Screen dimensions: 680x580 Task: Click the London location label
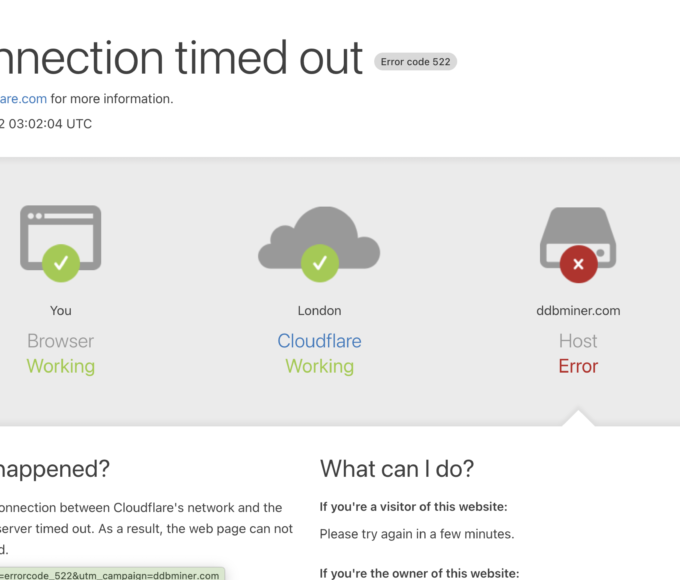tap(319, 310)
